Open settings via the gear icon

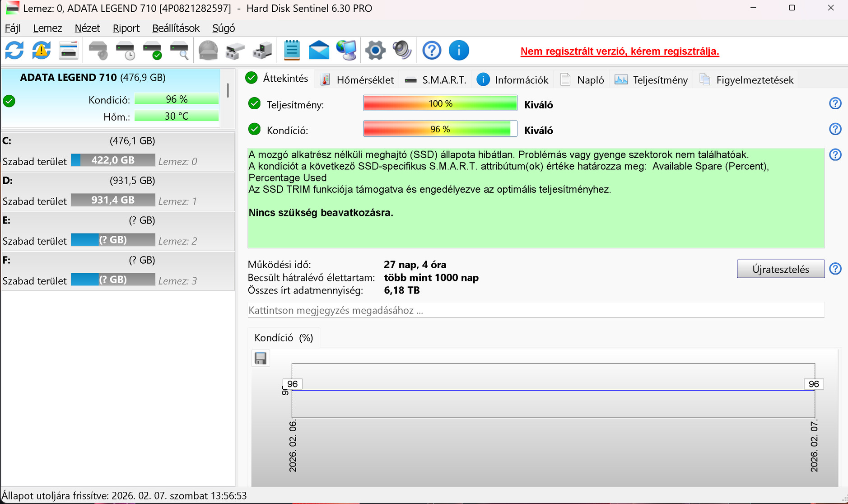(375, 50)
